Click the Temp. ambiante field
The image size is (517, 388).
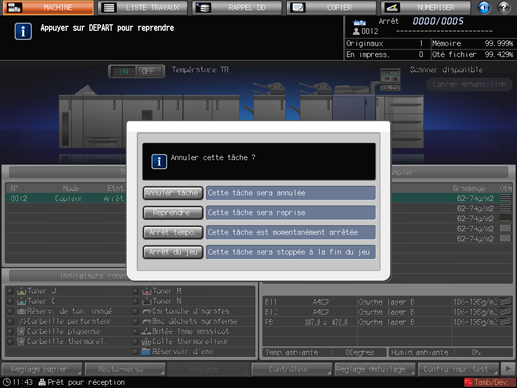[324, 352]
